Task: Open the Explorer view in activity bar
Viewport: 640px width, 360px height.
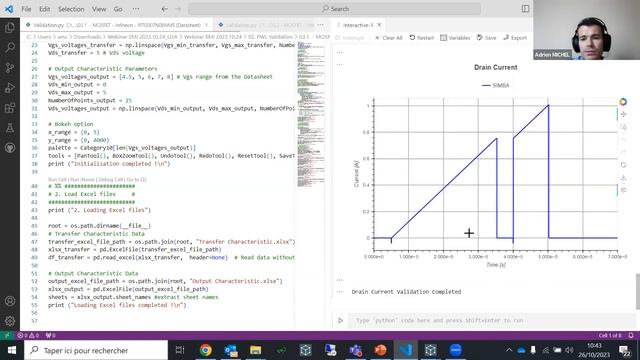Action: 10,28
